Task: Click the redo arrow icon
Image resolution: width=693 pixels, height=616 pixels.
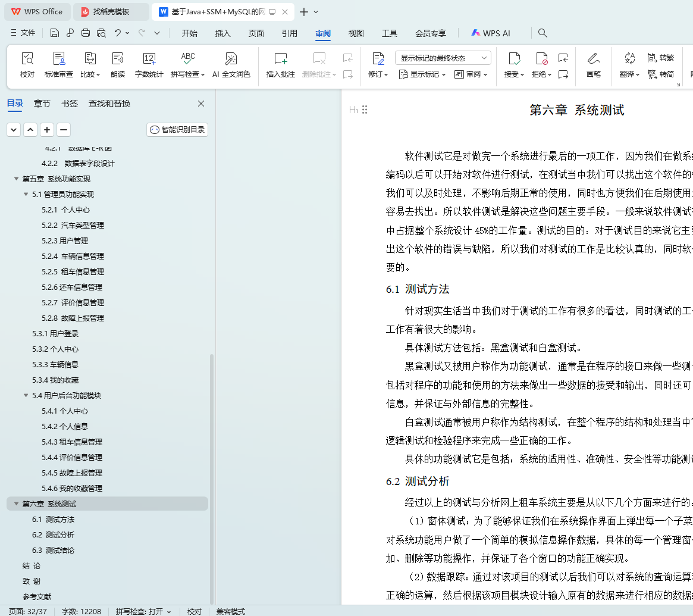Action: 142,33
